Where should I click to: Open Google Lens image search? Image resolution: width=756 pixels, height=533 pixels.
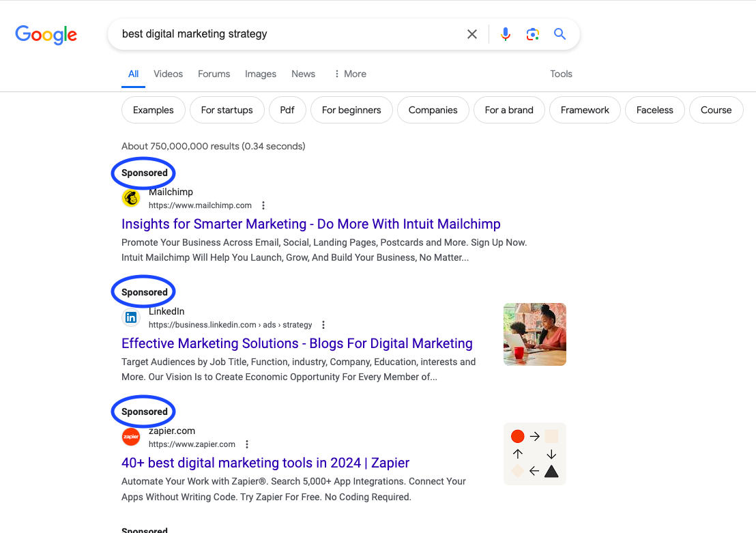[x=532, y=34]
